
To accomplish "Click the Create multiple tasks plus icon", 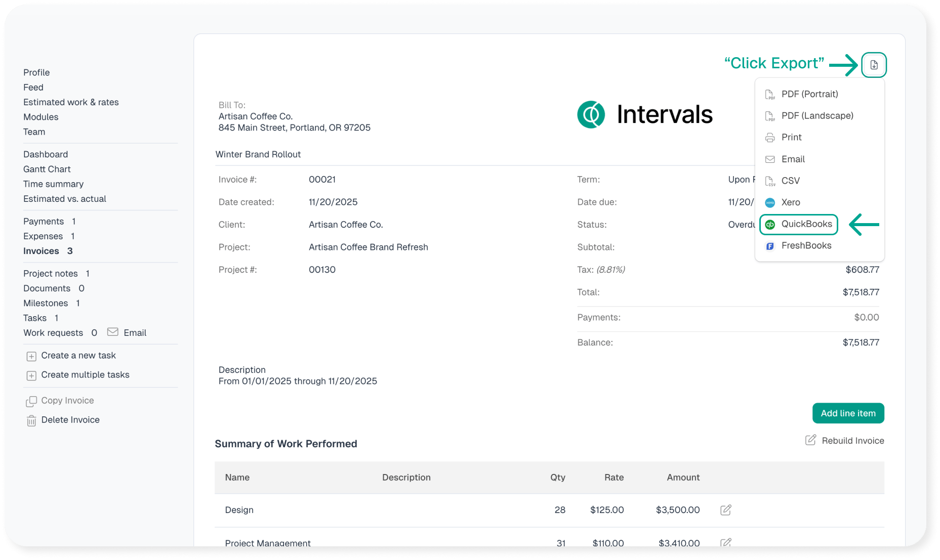I will click(31, 375).
